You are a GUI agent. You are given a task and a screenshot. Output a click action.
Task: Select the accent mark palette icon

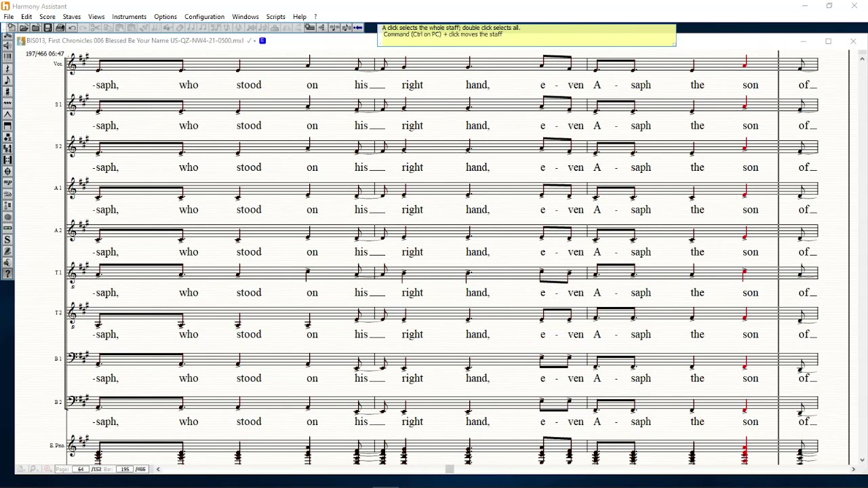[7, 114]
